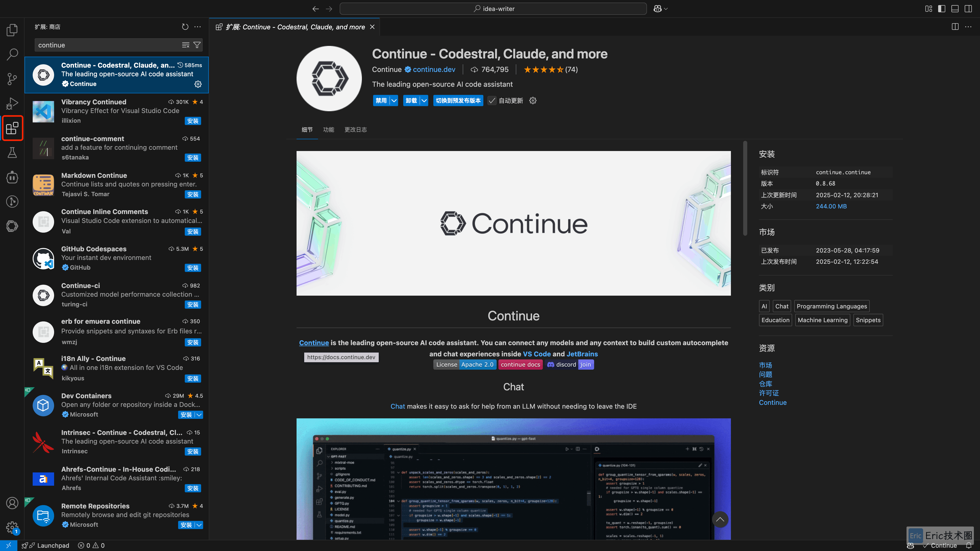980x551 pixels.
Task: Open the Run and Debug view
Action: [12, 103]
